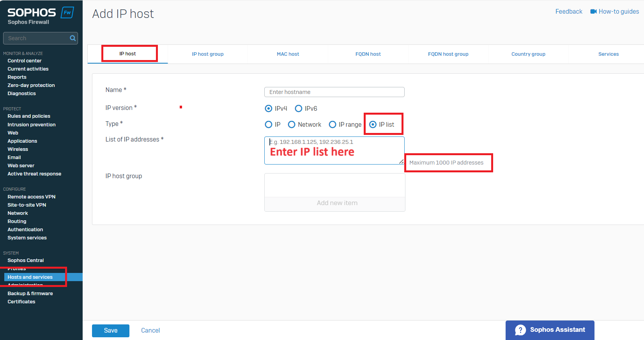Click the 'Maximum 1000 IP addresses' hint text
The height and width of the screenshot is (340, 644).
[446, 163]
